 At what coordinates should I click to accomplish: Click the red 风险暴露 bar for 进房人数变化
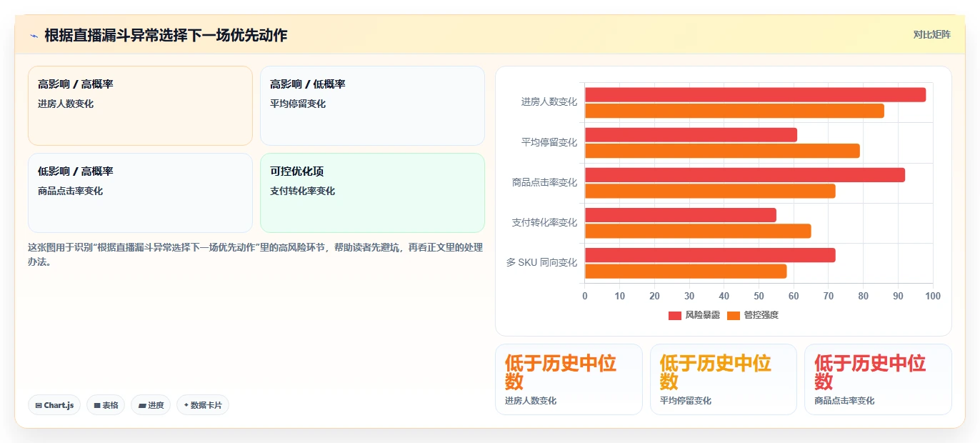point(755,94)
